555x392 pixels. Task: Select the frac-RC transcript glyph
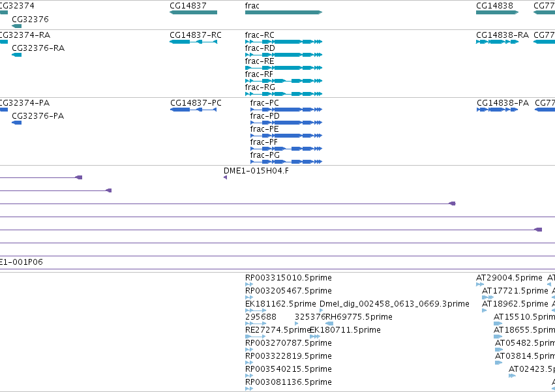click(284, 42)
